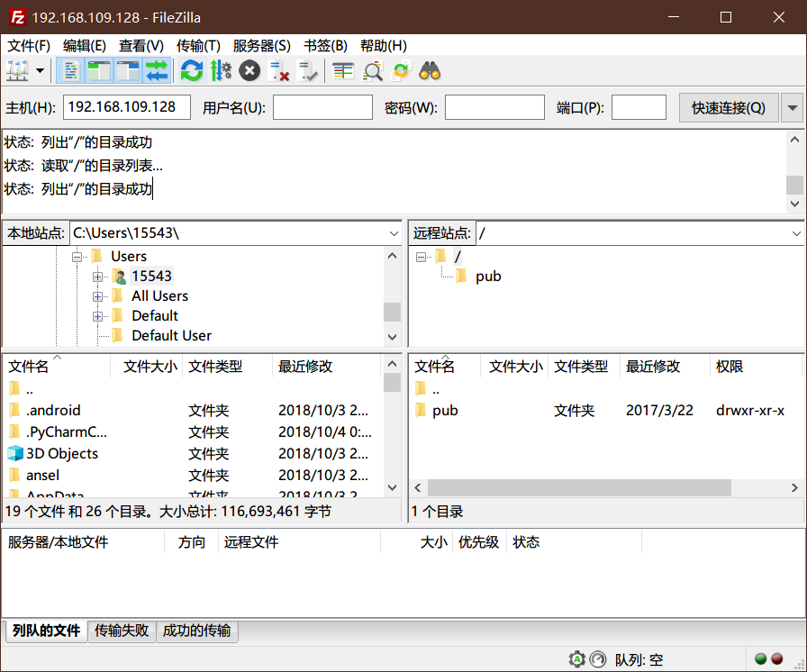Open 编辑(E) menu
The height and width of the screenshot is (672, 807).
[85, 46]
